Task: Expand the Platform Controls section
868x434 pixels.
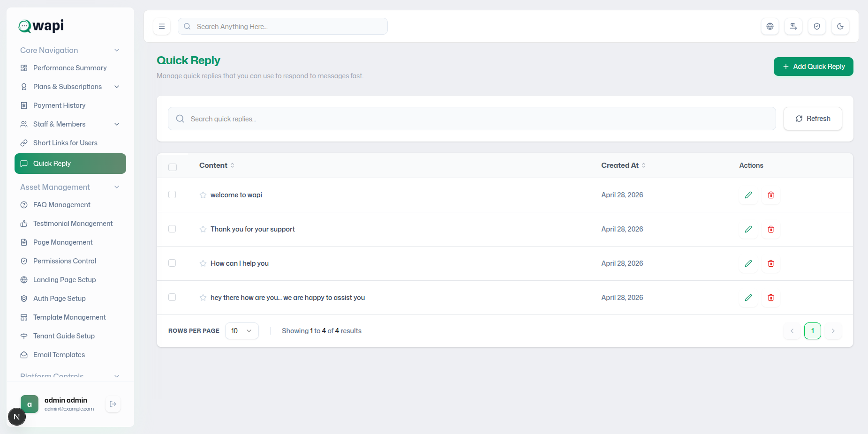Action: (117, 376)
